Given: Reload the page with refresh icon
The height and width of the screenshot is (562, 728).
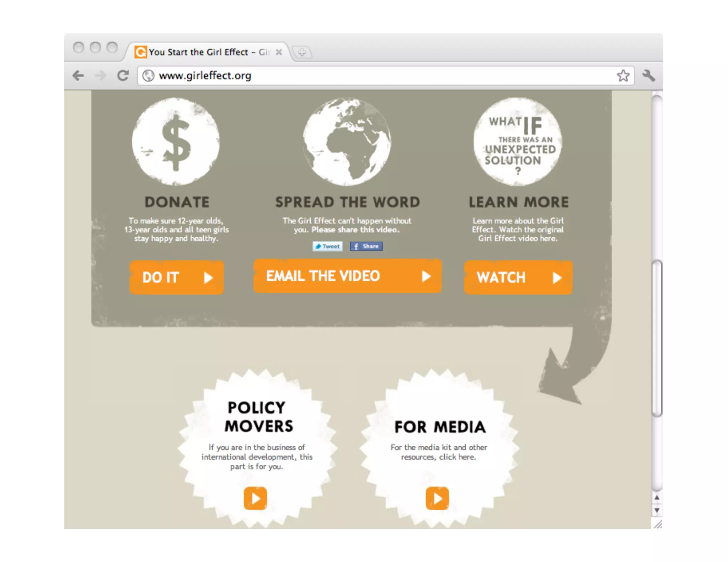Looking at the screenshot, I should tap(123, 75).
